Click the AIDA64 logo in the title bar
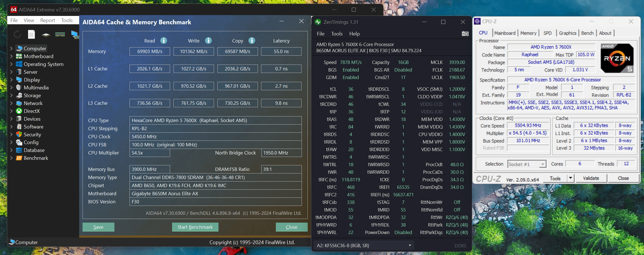Image resolution: width=644 pixels, height=255 pixels. [14, 9]
